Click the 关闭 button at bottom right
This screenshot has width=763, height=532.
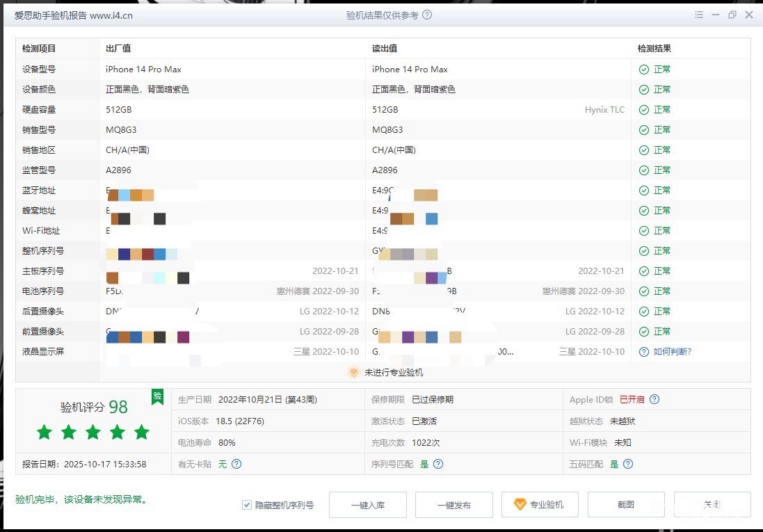[712, 505]
